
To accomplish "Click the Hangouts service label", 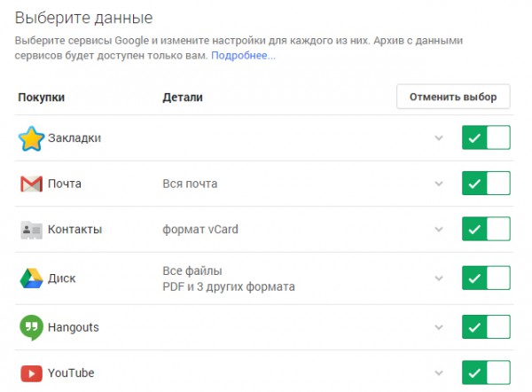I will 74,327.
